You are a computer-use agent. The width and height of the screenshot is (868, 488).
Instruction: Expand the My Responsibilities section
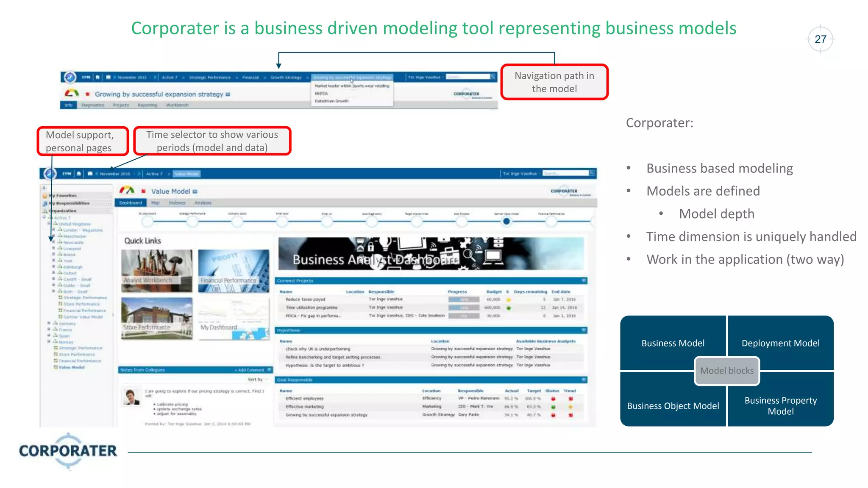[x=111, y=203]
